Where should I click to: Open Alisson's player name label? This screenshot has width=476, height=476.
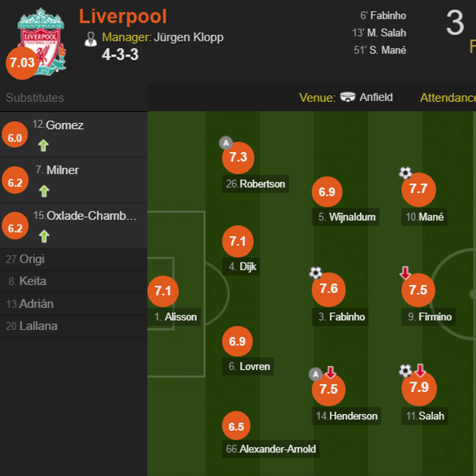pos(175,317)
